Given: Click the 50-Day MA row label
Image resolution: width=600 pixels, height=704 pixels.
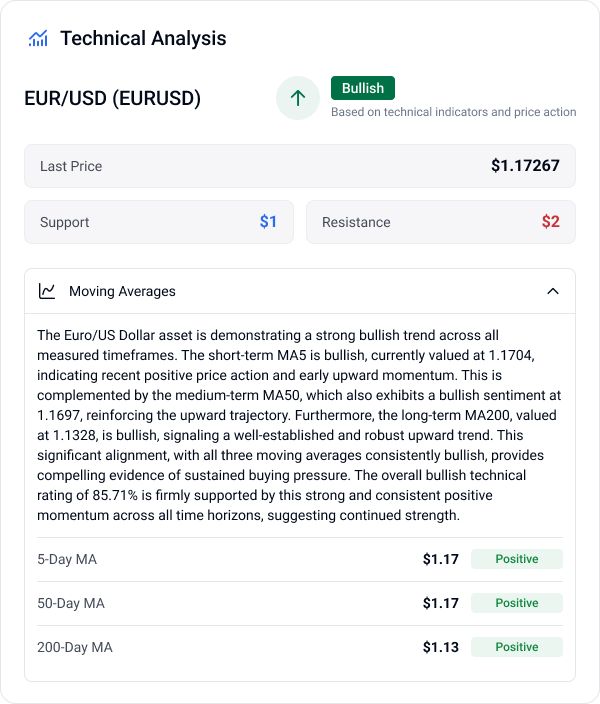Looking at the screenshot, I should (x=72, y=603).
